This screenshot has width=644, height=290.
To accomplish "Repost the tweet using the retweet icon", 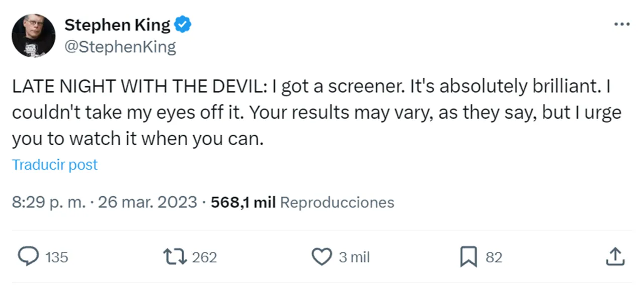I will click(176, 257).
